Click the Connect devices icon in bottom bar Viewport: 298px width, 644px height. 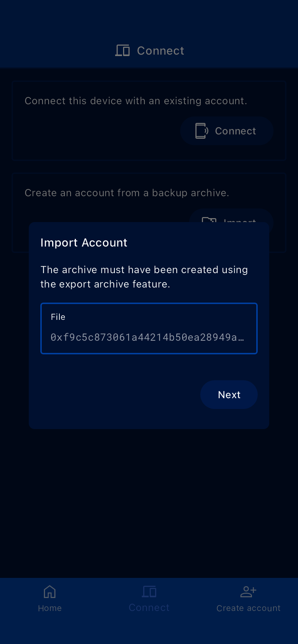(x=149, y=592)
